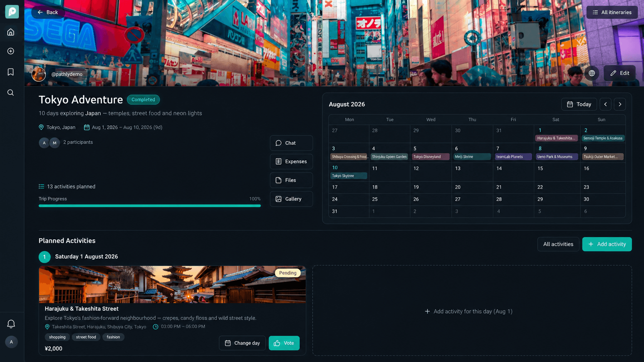Open the All activities filter
The image size is (644, 362).
(558, 244)
